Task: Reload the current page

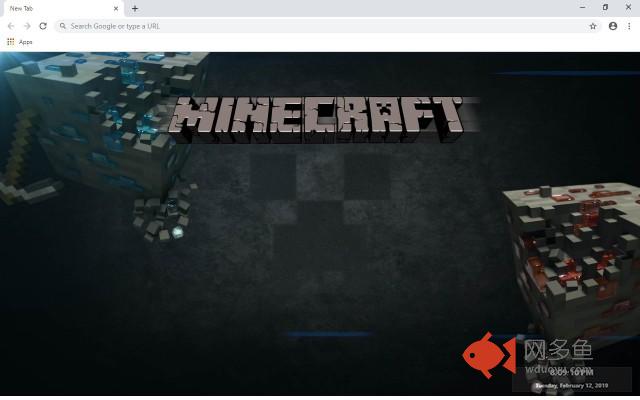Action: click(43, 26)
